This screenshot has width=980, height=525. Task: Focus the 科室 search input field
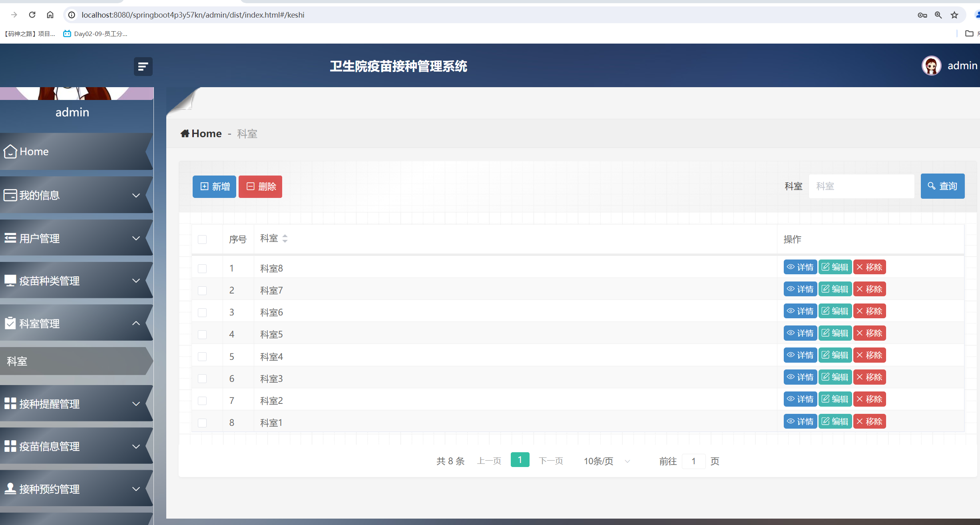861,186
